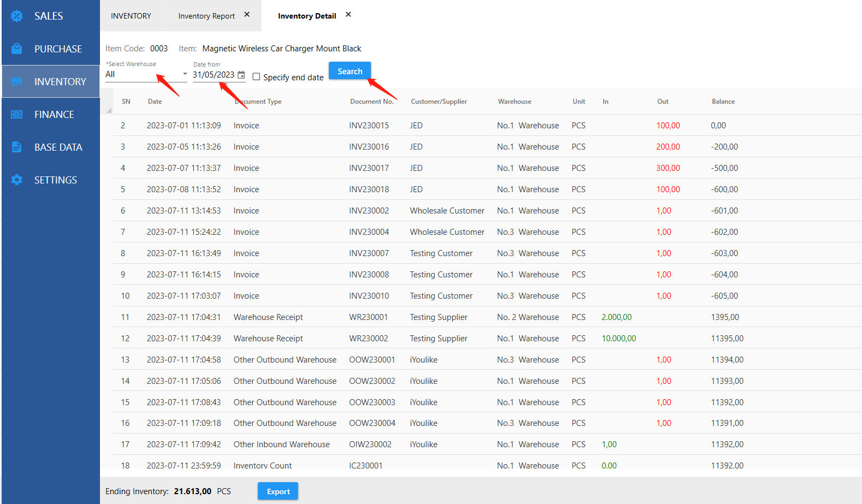The height and width of the screenshot is (504, 862).
Task: Click the Export button
Action: pos(278,491)
